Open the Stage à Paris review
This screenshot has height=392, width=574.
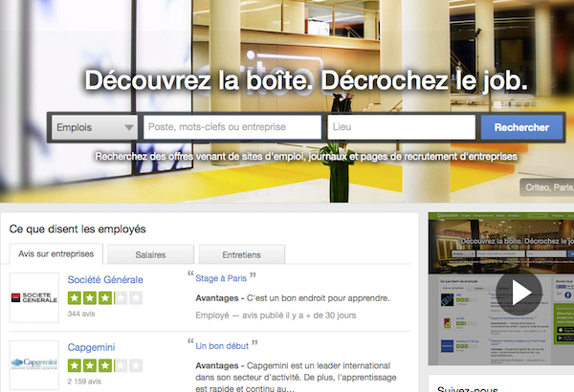pos(221,278)
